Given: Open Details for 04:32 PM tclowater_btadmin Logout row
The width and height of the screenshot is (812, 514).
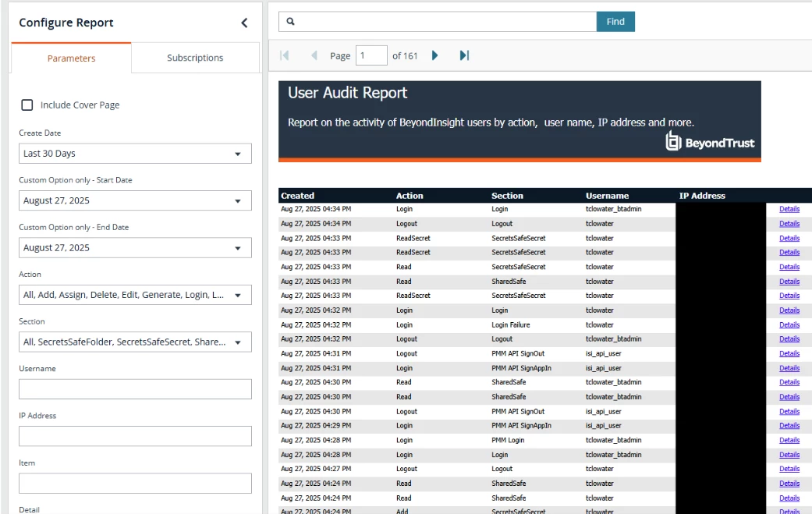Looking at the screenshot, I should [789, 339].
